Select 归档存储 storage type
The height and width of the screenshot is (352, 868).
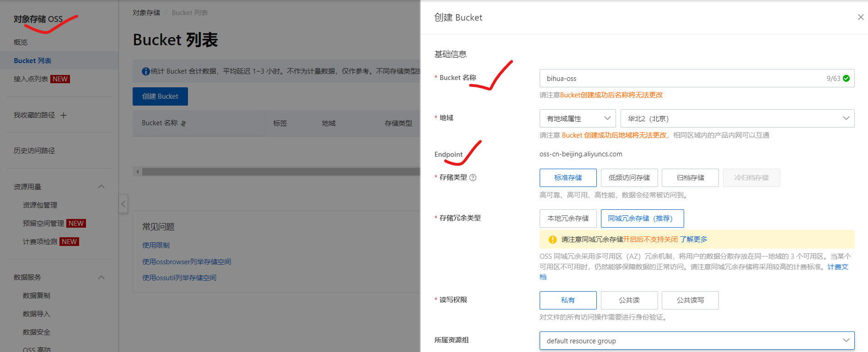[690, 178]
